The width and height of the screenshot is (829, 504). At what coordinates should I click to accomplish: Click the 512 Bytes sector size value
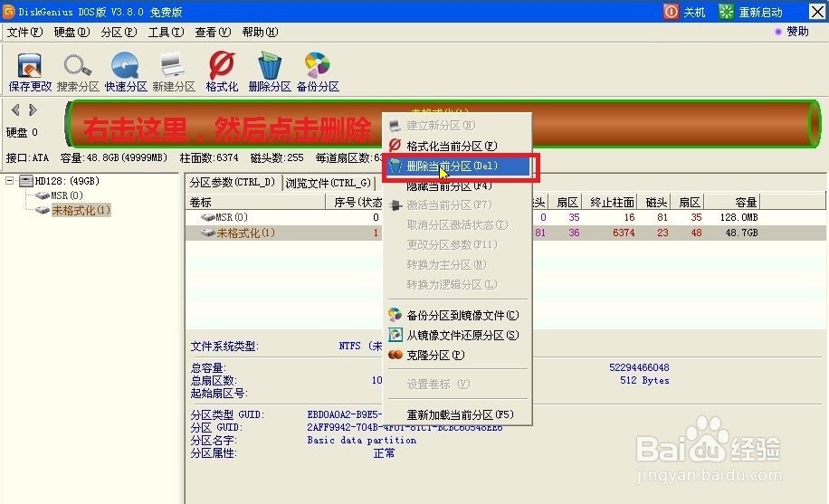[644, 380]
